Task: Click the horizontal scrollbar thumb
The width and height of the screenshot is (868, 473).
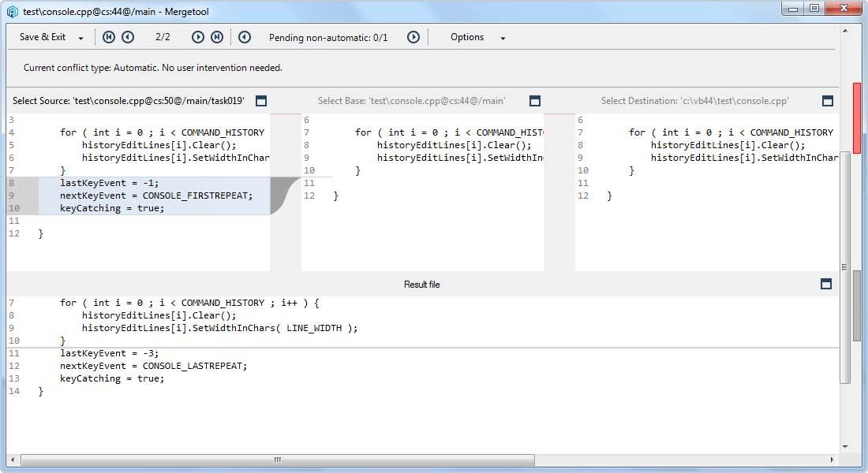Action: click(278, 460)
